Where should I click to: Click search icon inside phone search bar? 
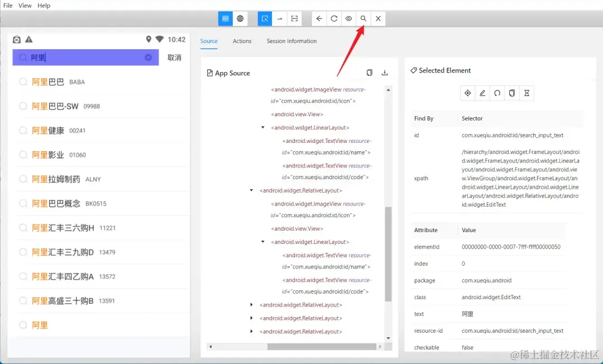point(23,58)
